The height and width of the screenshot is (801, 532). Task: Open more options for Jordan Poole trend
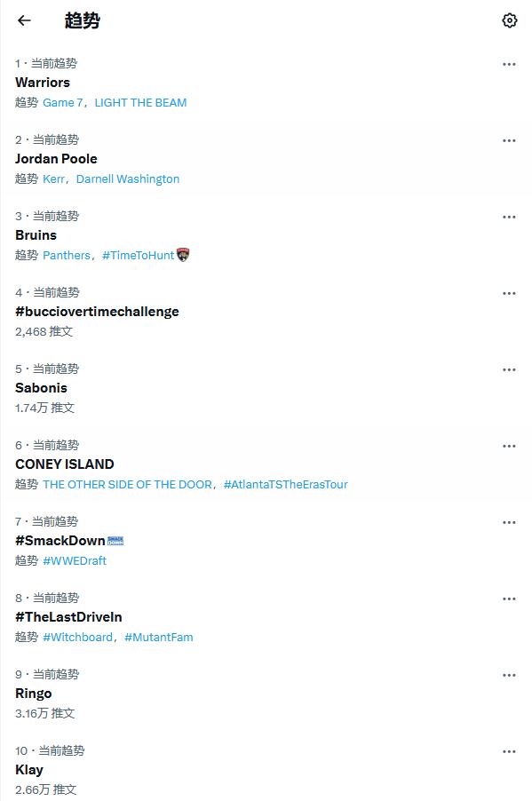point(509,140)
